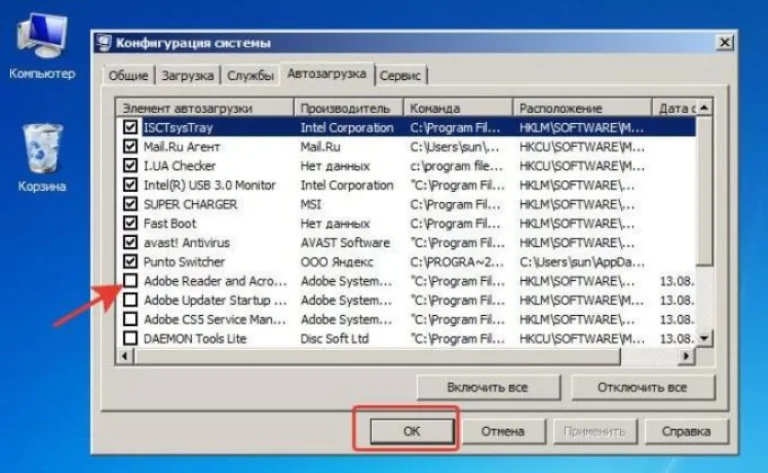This screenshot has height=473, width=768.
Task: Click Отключить все button
Action: (642, 387)
